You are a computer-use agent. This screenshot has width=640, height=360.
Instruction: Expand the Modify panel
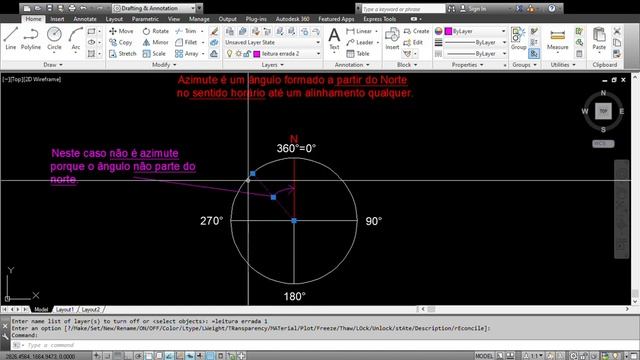[x=164, y=65]
